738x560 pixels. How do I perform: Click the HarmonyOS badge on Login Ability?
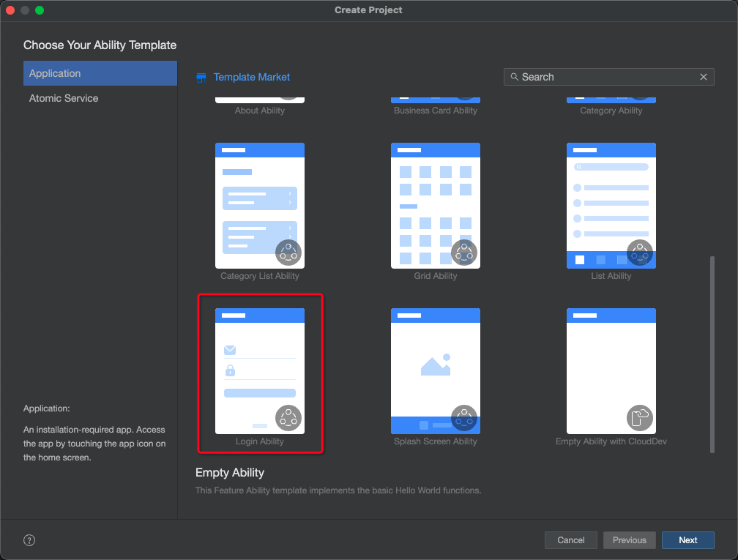pyautogui.click(x=288, y=418)
